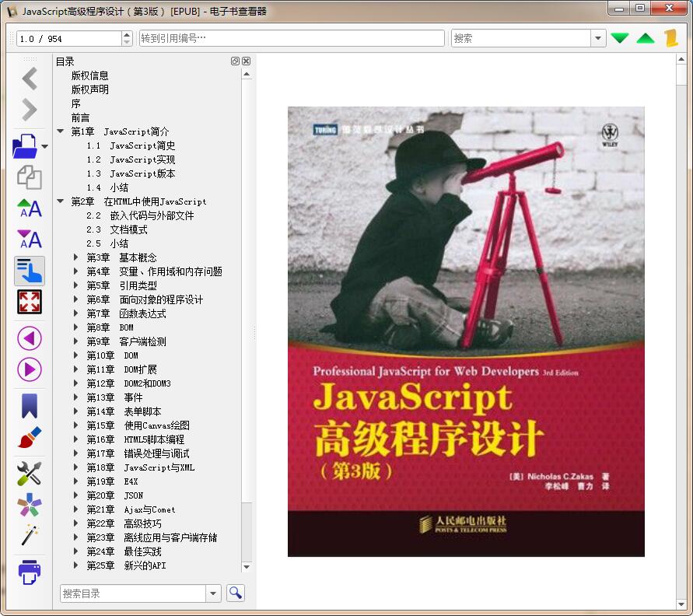693x616 pixels.
Task: Click the orange reference mode icon
Action: coord(671,38)
